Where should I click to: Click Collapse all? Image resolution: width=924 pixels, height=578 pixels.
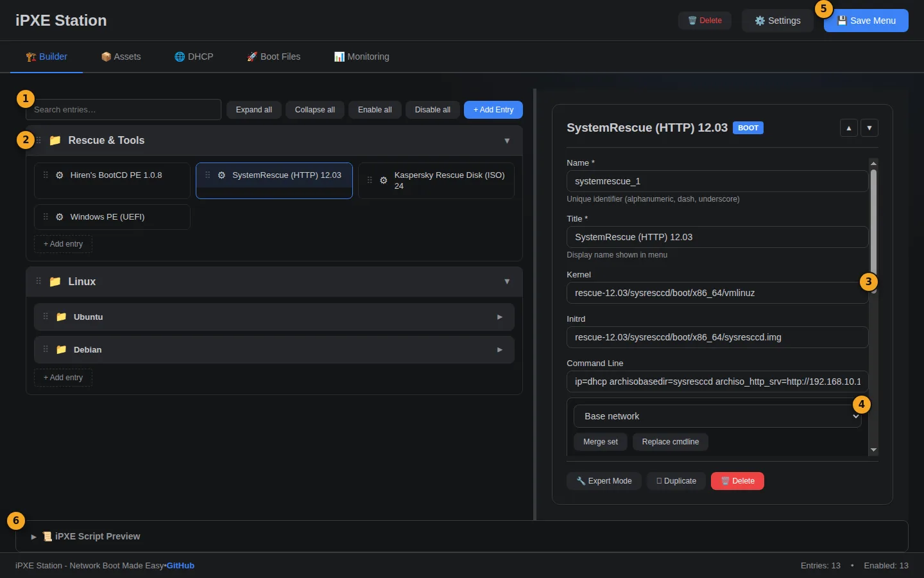coord(315,110)
